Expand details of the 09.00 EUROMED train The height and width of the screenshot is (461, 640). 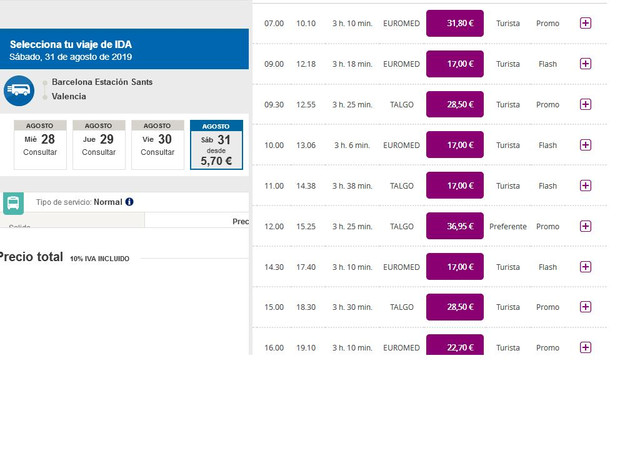click(x=585, y=64)
